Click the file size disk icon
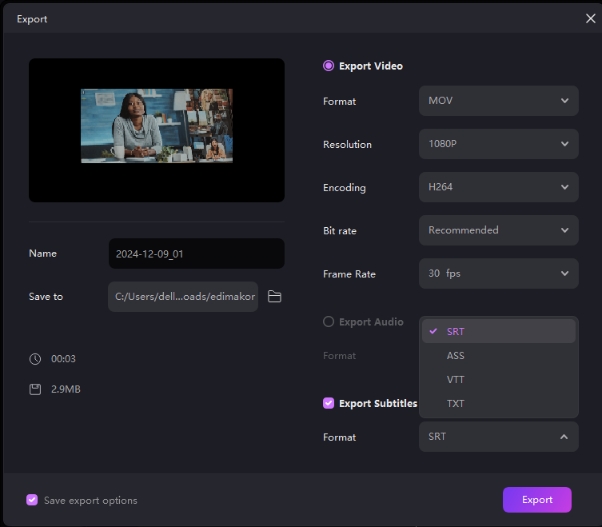602x527 pixels. coord(35,388)
